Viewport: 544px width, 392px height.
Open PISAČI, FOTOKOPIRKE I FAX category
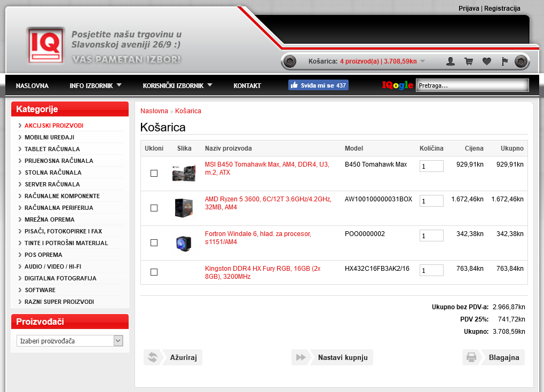pyautogui.click(x=63, y=231)
